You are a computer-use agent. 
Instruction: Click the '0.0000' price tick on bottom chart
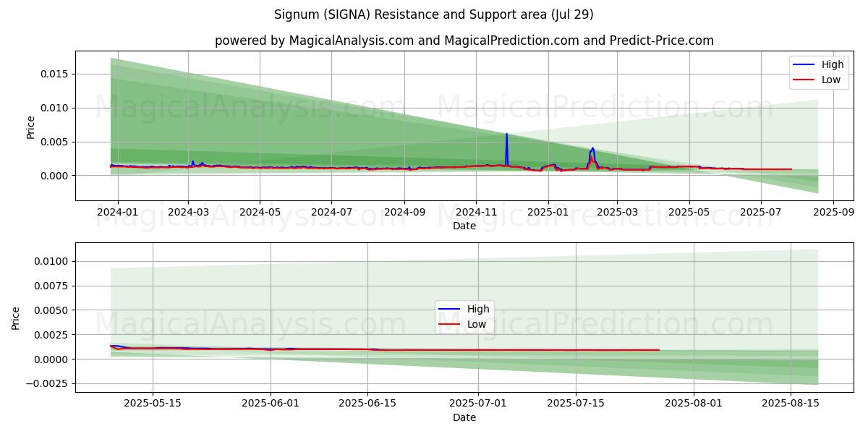[53, 359]
